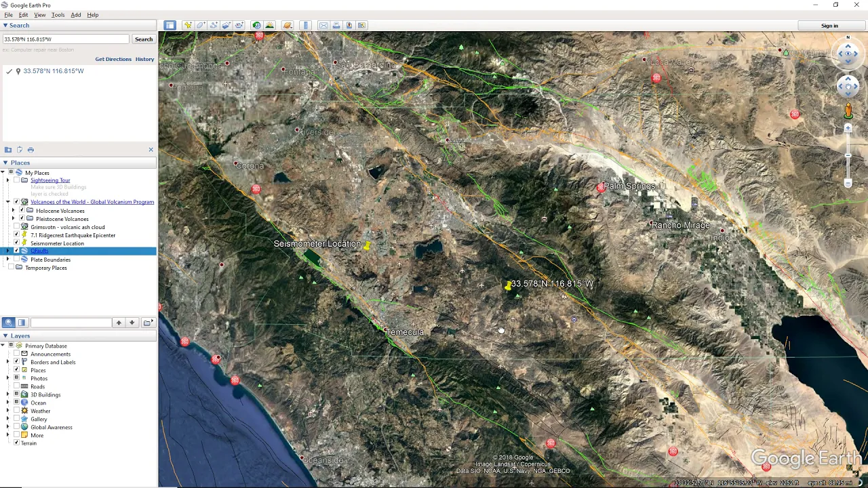Viewport: 868px width, 488px height.
Task: Open the Ruler measurement tool
Action: [x=306, y=25]
